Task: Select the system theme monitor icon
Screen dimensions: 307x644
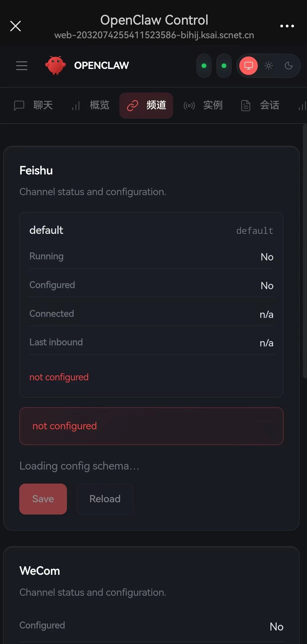Action: 248,66
